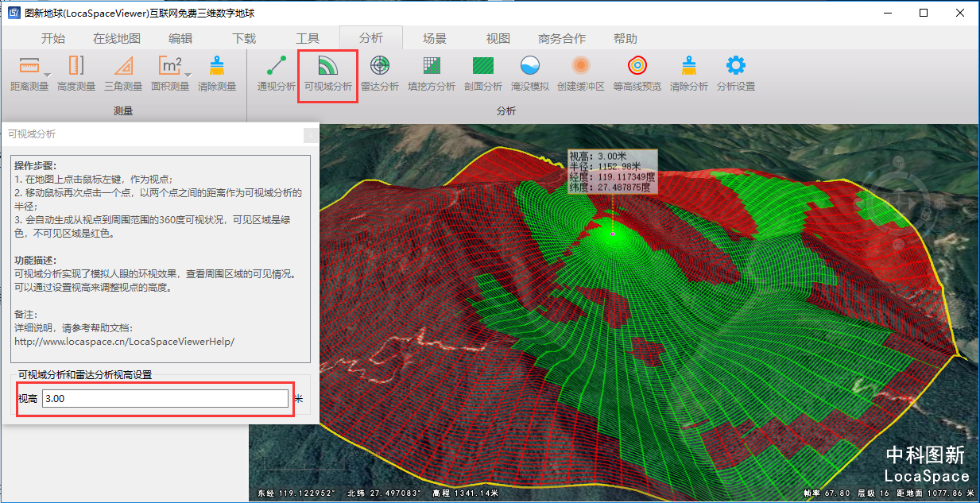Open the 雷达分析 radar analysis tool
The width and height of the screenshot is (980, 503).
pyautogui.click(x=380, y=73)
